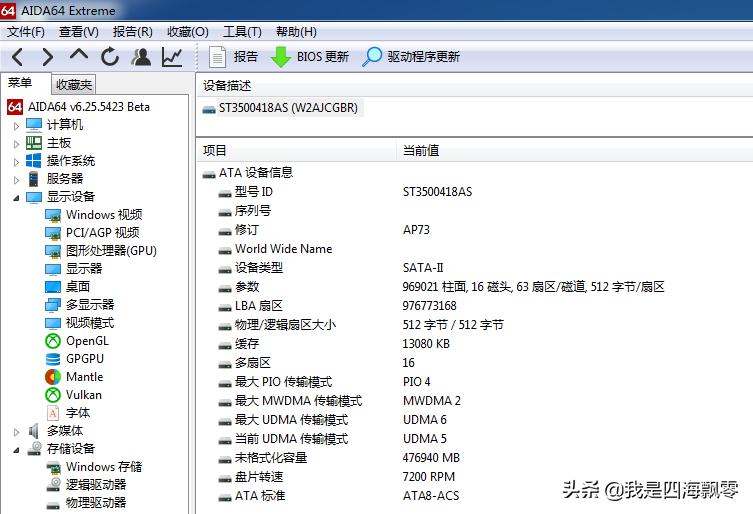Collapse the 存储设备 tree node
The height and width of the screenshot is (514, 753).
[x=16, y=450]
